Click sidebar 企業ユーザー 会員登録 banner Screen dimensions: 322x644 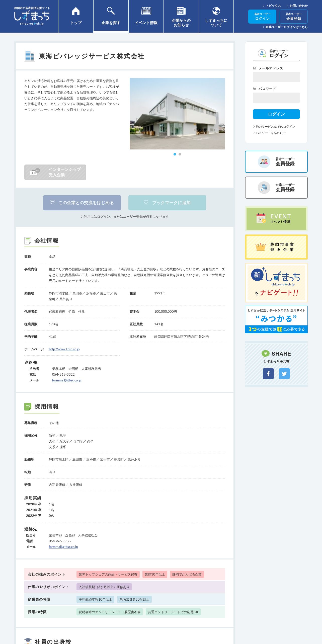point(276,188)
